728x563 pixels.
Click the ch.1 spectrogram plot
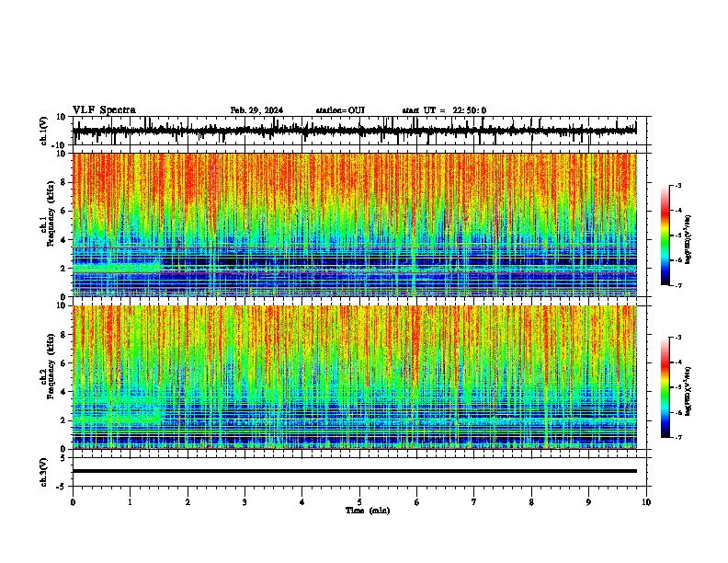(354, 224)
